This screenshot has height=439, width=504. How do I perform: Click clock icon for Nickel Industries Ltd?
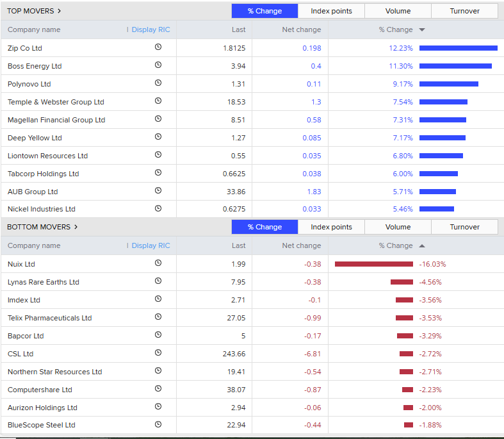click(158, 208)
